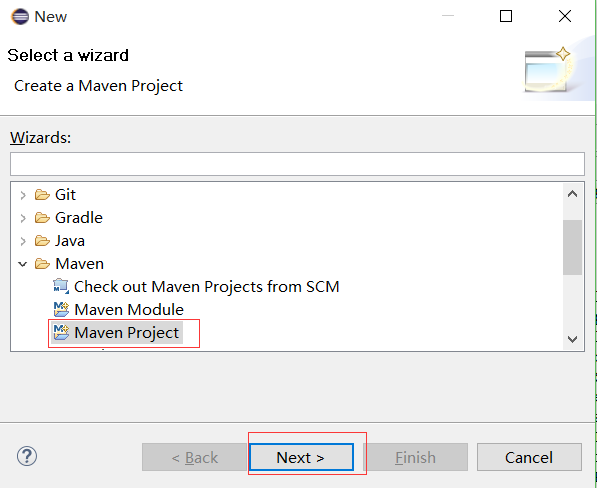597x488 pixels.
Task: Expand the Git tree node
Action: coord(23,195)
